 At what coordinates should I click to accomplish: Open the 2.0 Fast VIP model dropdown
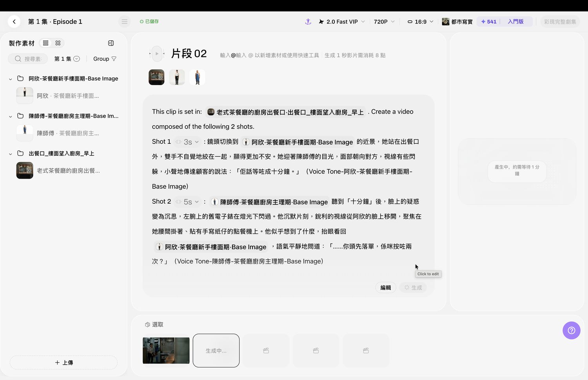[342, 22]
